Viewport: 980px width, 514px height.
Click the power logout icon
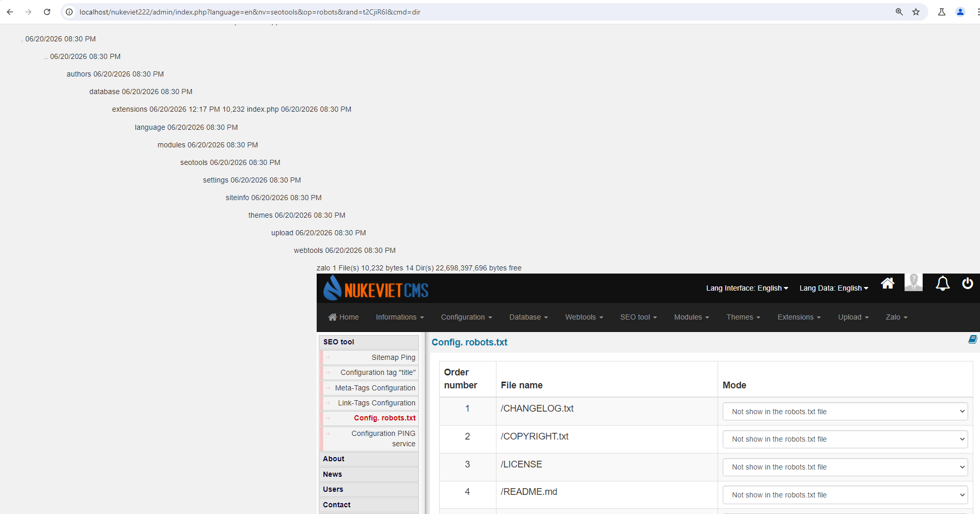coord(968,283)
